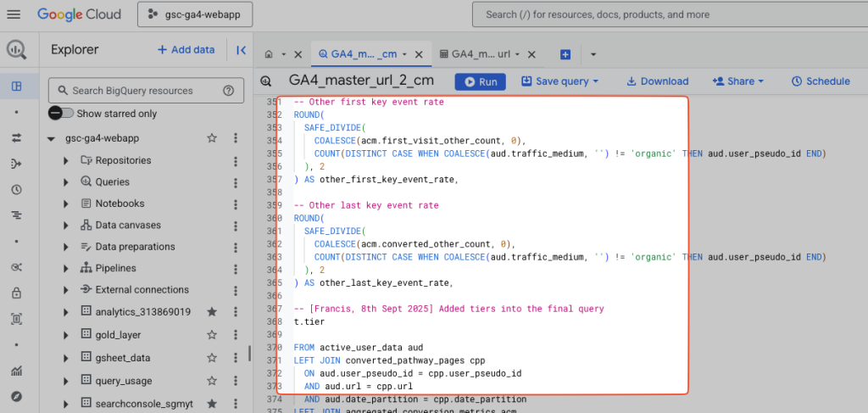
Task: Expand the Queries node
Action: pos(66,182)
